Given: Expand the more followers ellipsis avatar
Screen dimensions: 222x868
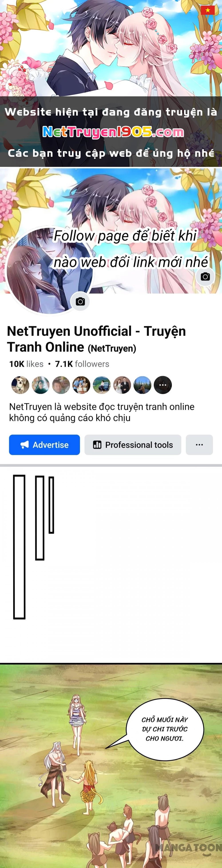Looking at the screenshot, I should [x=163, y=385].
